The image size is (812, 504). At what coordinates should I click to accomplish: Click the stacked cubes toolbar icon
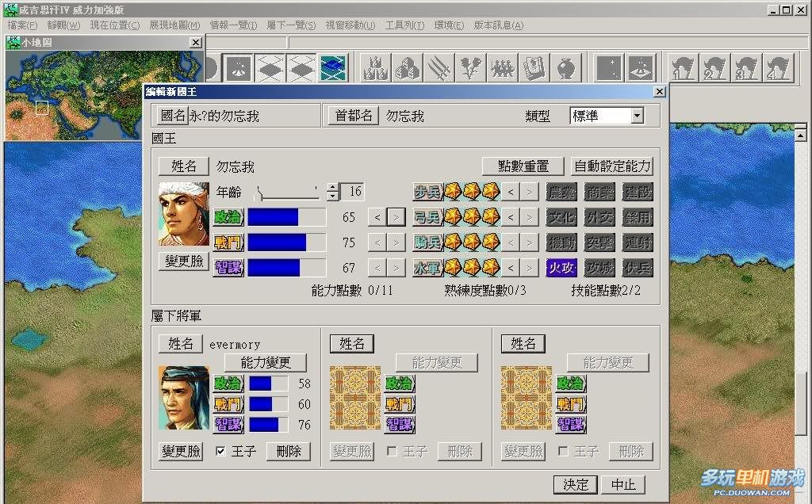coord(407,68)
